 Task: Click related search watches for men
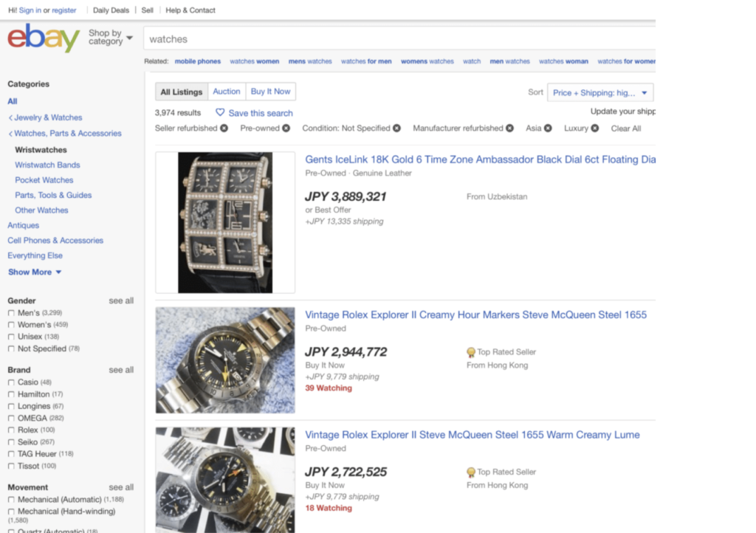366,61
